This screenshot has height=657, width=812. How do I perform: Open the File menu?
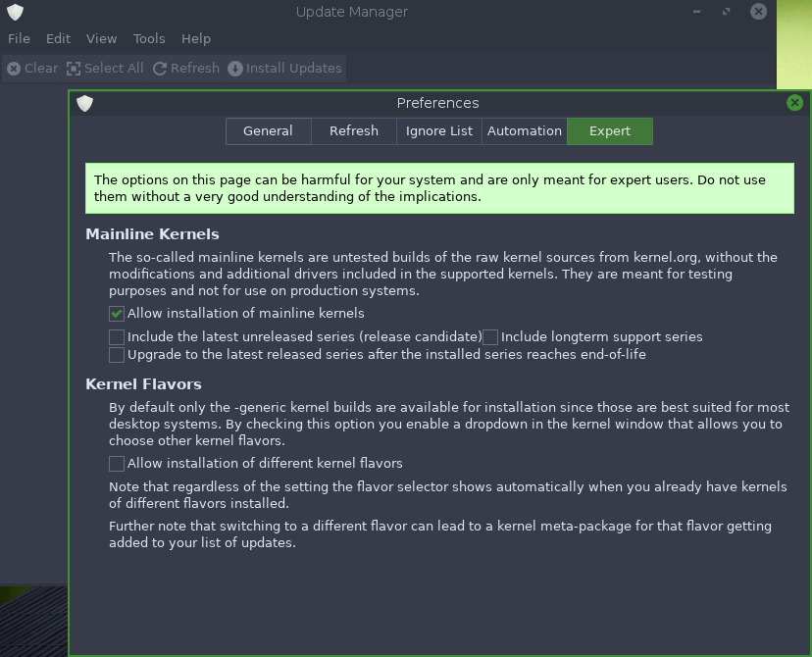[20, 39]
